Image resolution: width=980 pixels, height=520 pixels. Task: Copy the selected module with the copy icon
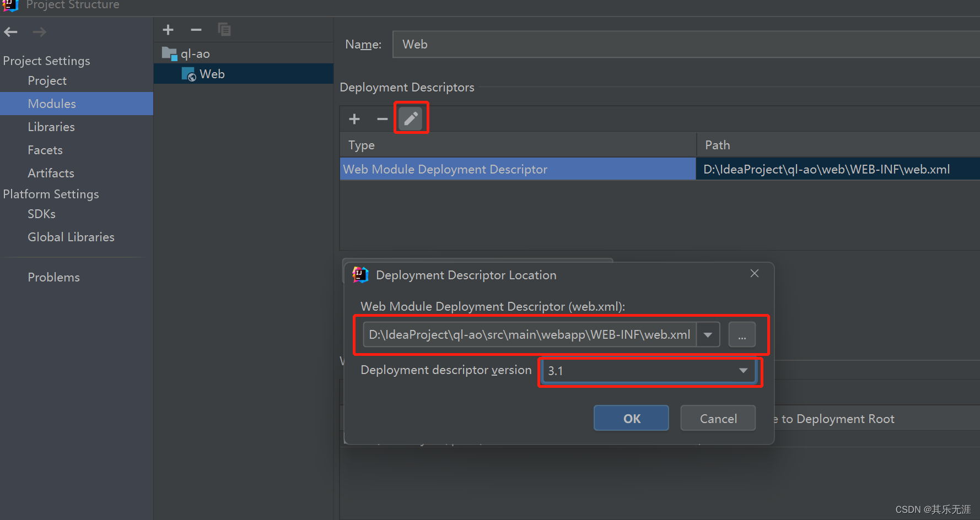(x=224, y=30)
